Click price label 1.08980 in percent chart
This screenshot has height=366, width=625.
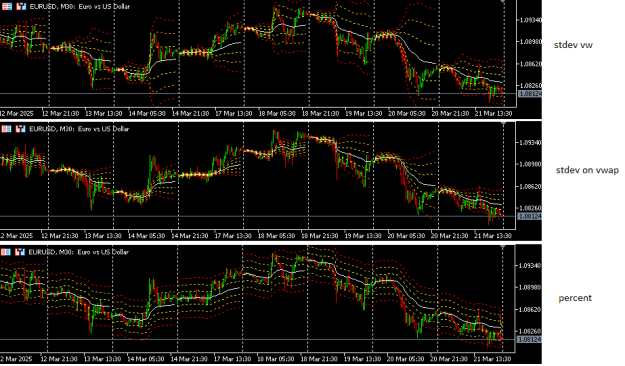click(x=530, y=287)
